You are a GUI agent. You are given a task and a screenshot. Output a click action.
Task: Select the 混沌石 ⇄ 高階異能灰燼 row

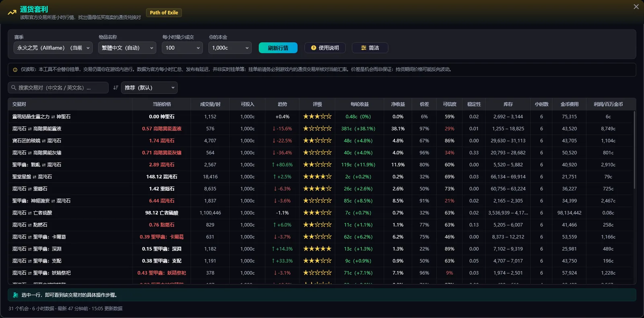point(320,153)
